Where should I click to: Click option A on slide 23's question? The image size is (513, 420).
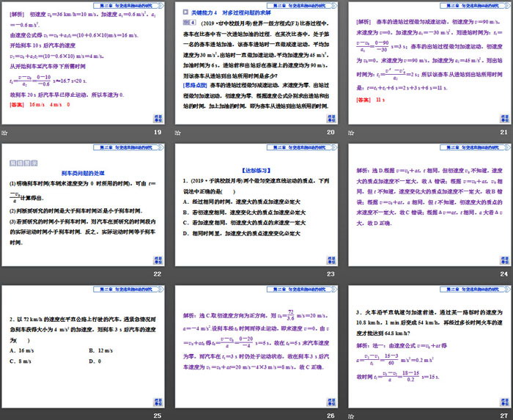click(x=242, y=202)
